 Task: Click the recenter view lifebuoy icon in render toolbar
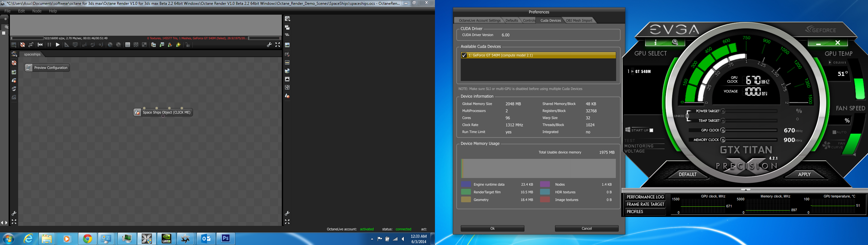(23, 45)
